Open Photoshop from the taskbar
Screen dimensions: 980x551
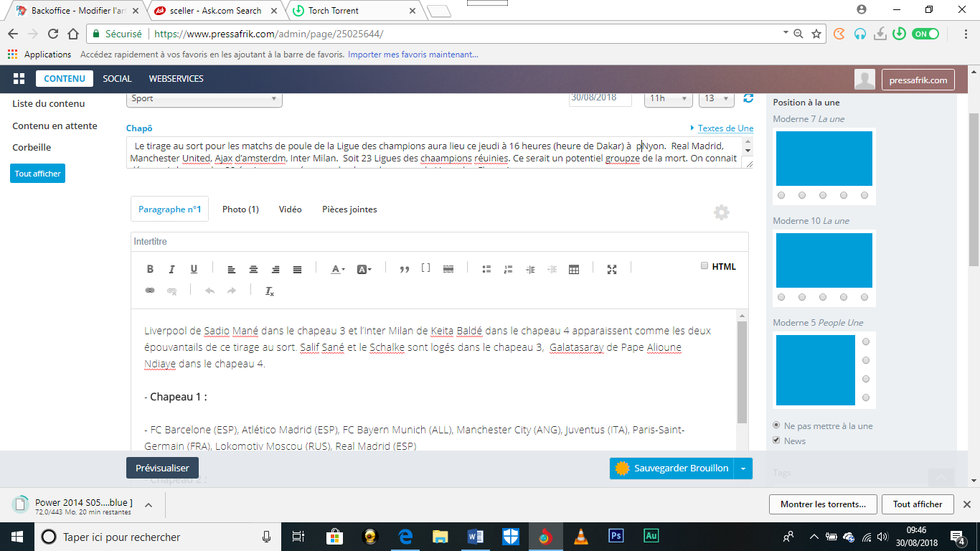616,536
